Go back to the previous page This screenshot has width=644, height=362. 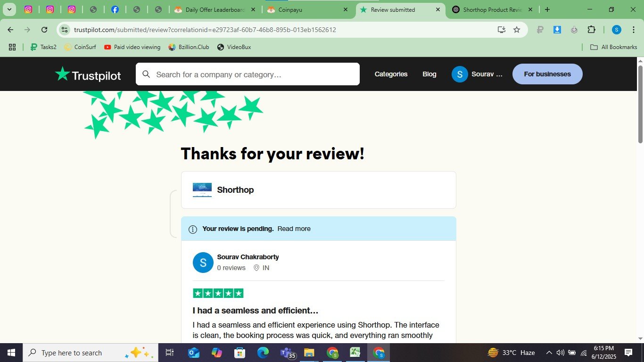(10, 30)
